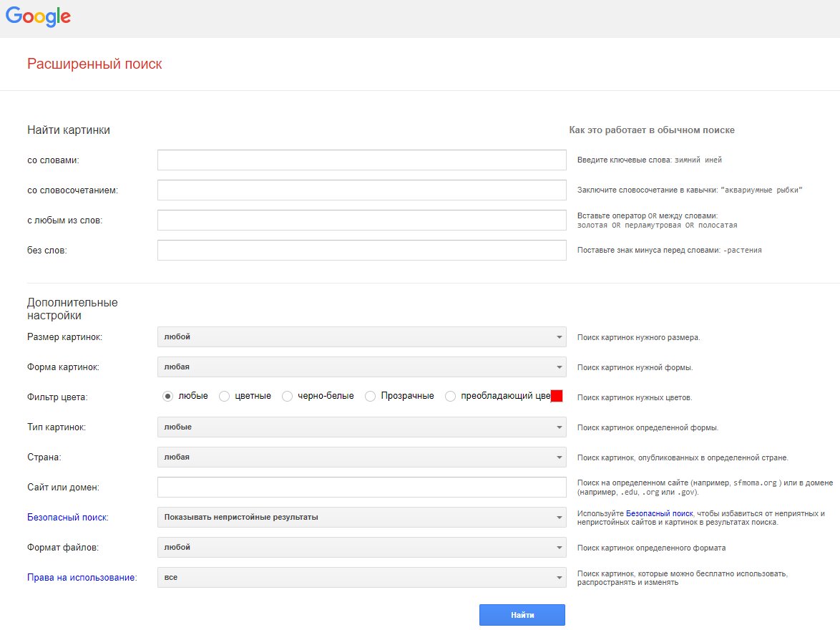840x630 pixels.
Task: Select the 'цветные' color filter option
Action: pyautogui.click(x=225, y=396)
